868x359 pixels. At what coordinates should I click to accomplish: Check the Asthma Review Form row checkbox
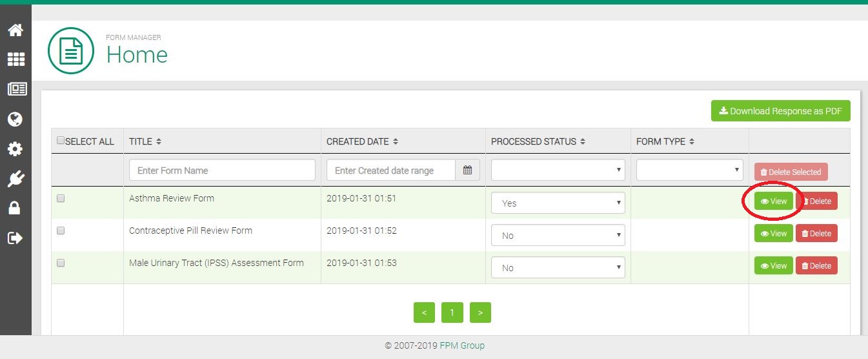[x=61, y=199]
